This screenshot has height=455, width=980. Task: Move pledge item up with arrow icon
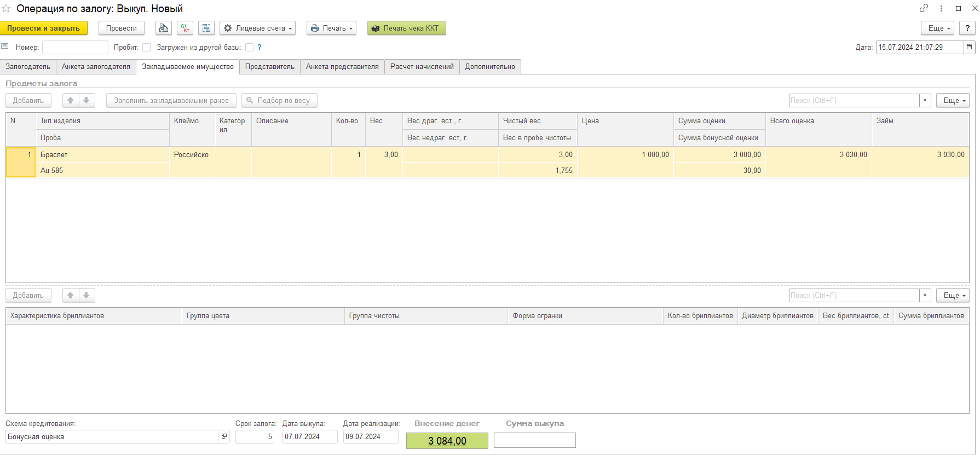[x=71, y=100]
